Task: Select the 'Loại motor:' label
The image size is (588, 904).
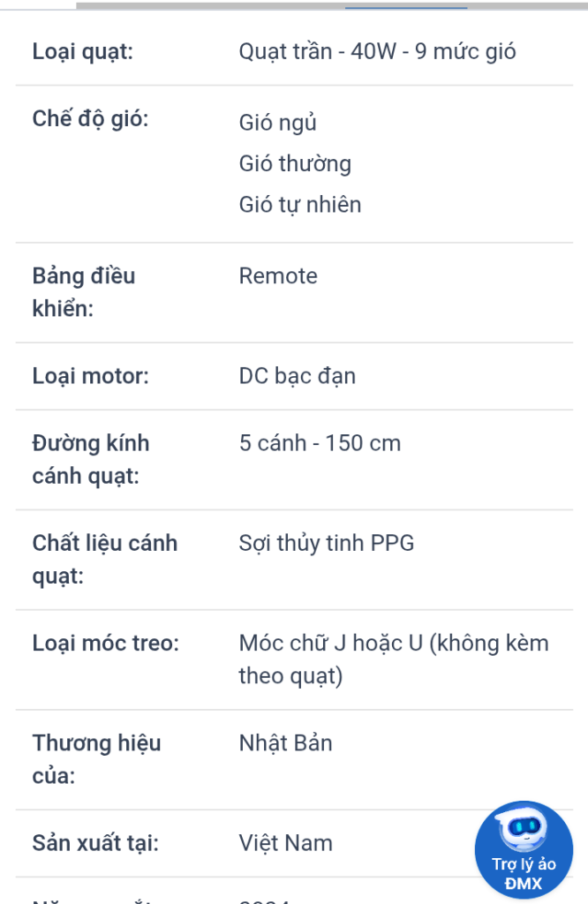Action: pos(91,376)
